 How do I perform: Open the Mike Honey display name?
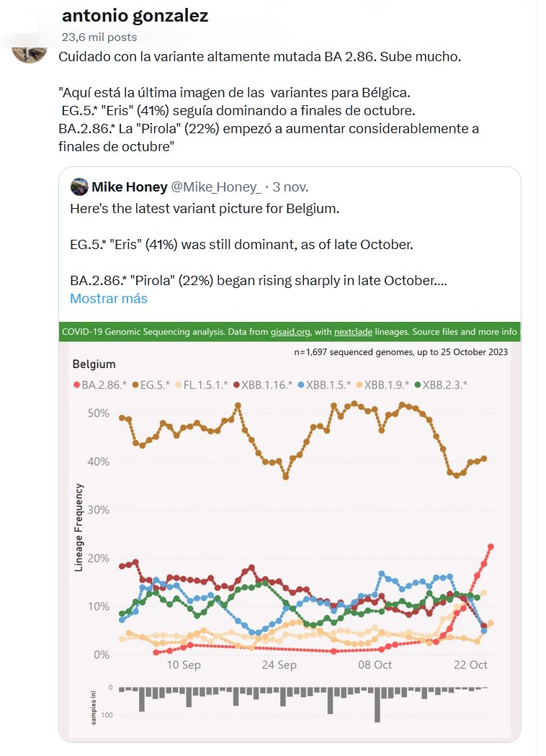tap(128, 187)
